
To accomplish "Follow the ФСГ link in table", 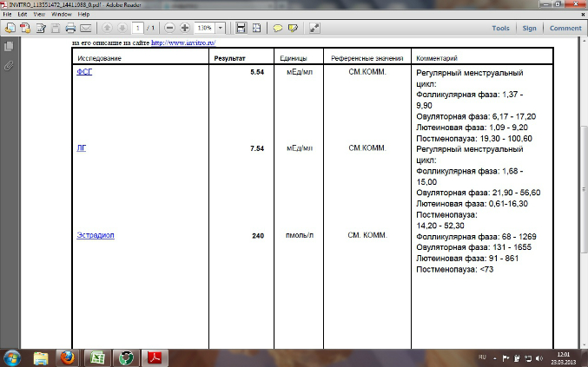I will click(x=84, y=73).
